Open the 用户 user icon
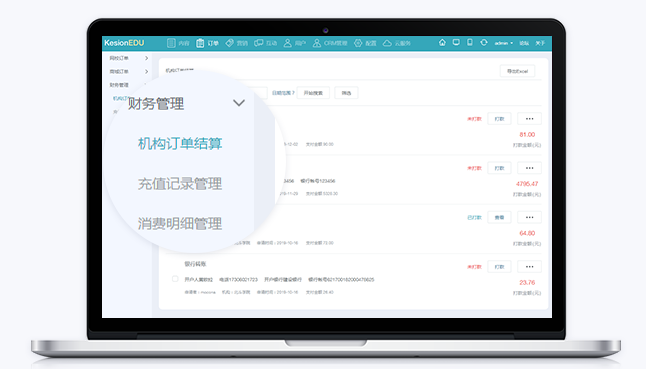Viewport: 646px width, 369px height. 288,43
